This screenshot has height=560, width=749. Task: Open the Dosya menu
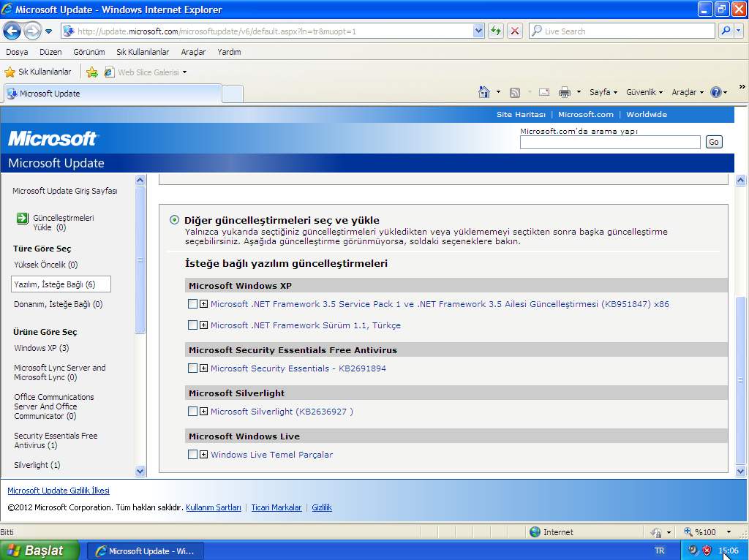[x=17, y=52]
